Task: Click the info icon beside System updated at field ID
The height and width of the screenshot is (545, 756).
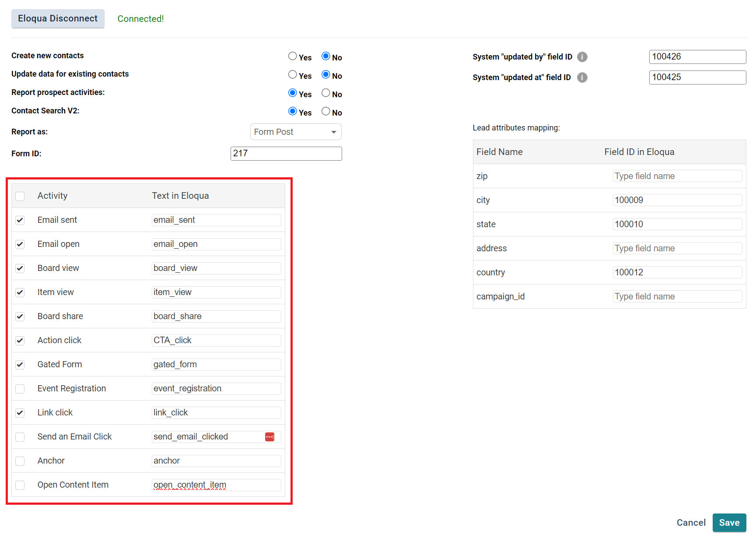Action: [582, 77]
